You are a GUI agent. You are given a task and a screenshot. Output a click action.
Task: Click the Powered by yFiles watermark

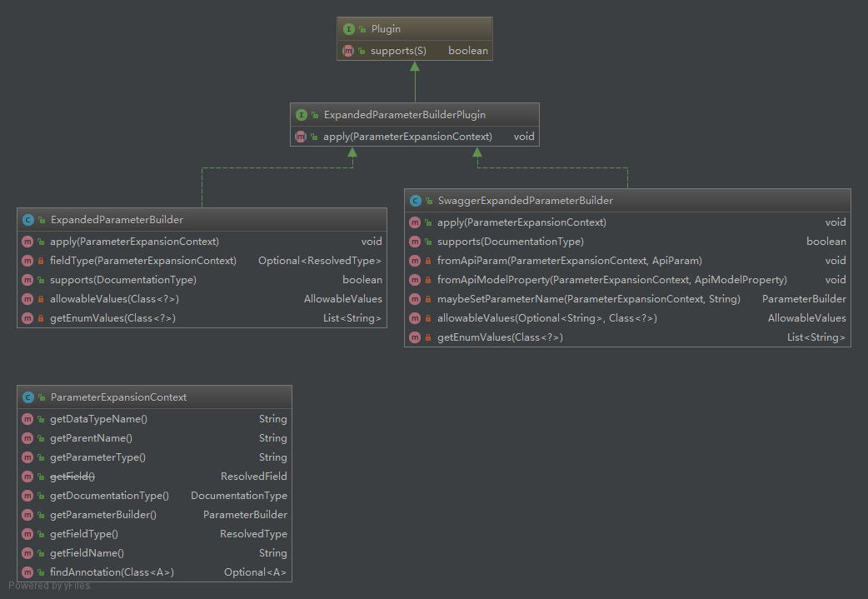point(49,586)
